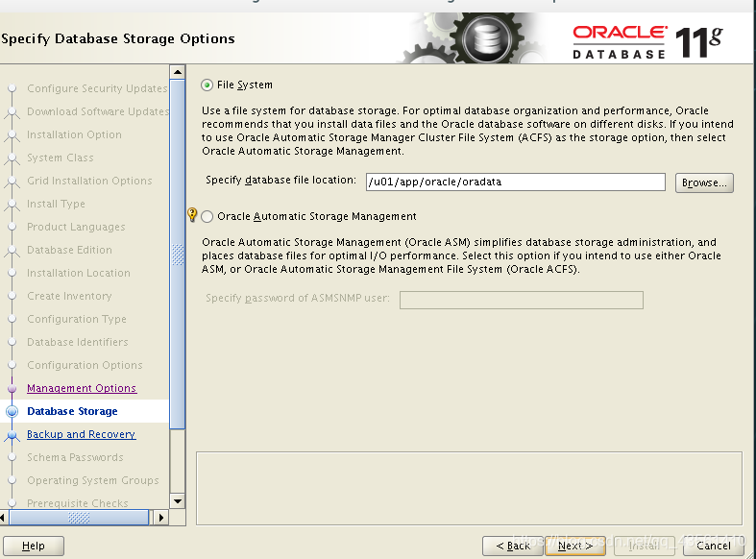756x559 pixels.
Task: Select Oracle Automatic Storage Management option
Action: tap(207, 217)
